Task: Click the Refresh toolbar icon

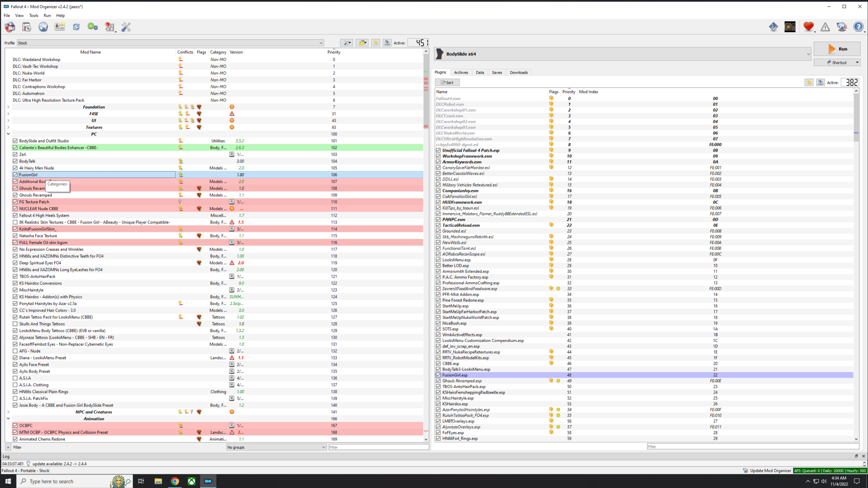Action: click(x=76, y=27)
